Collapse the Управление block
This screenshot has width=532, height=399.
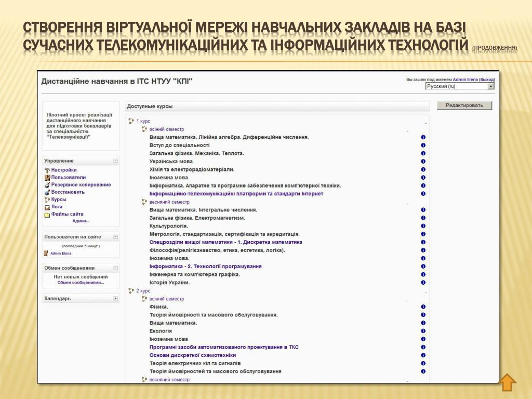[x=115, y=161]
